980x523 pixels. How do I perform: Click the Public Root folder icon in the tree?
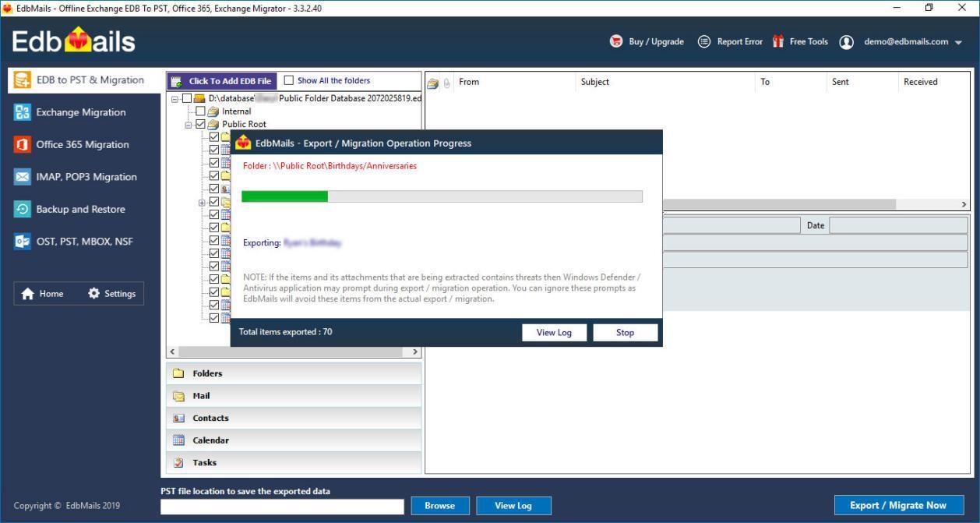[x=213, y=124]
